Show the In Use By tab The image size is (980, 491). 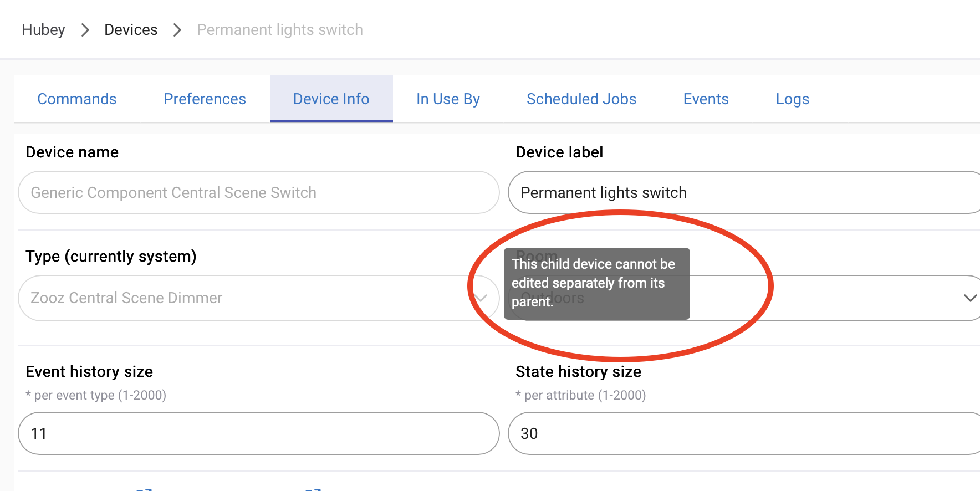(448, 99)
